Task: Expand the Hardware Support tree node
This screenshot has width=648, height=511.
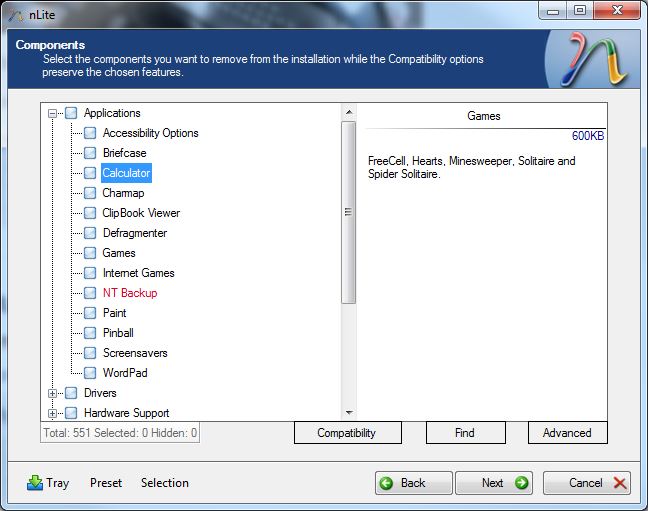Action: point(52,413)
